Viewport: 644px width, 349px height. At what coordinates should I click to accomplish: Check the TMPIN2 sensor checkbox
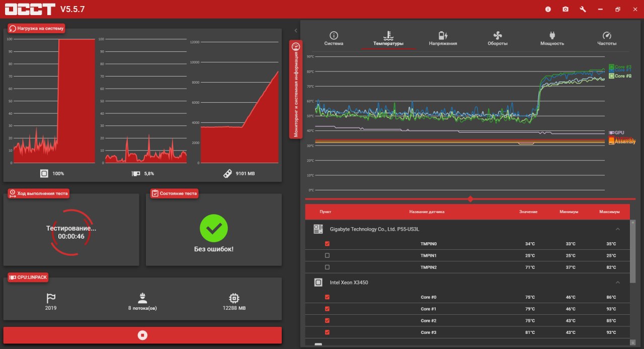tap(327, 267)
